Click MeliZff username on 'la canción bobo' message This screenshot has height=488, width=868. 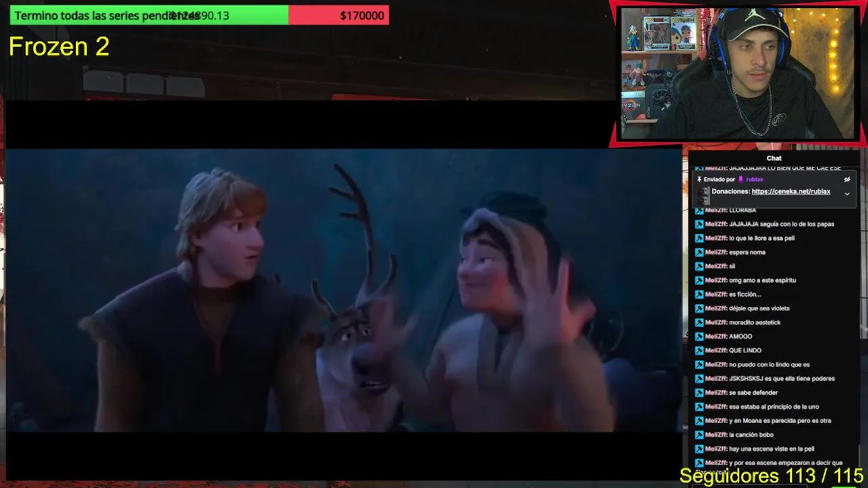[x=715, y=435]
